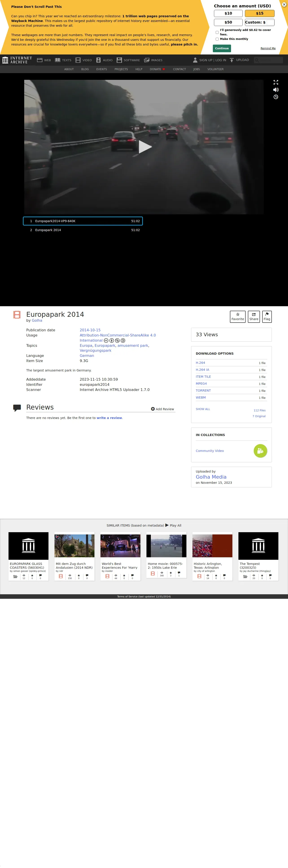Viewport: 288px width, 868px height.
Task: Open the Audio menu item
Action: click(x=104, y=60)
